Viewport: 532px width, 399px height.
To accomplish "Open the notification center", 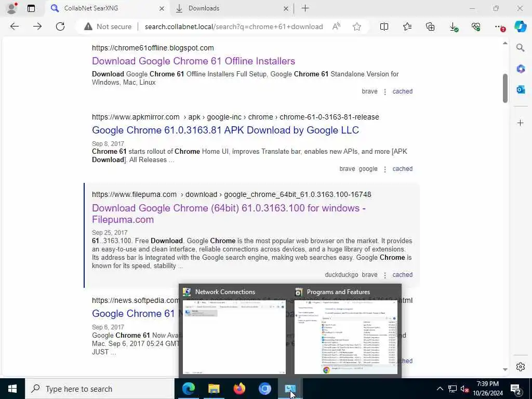I will [515, 389].
